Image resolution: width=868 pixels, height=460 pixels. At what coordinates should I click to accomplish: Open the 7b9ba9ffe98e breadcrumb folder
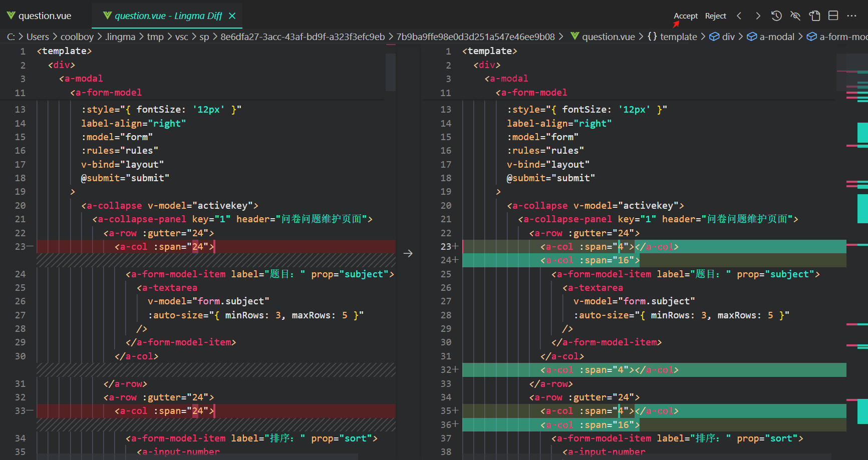click(476, 37)
